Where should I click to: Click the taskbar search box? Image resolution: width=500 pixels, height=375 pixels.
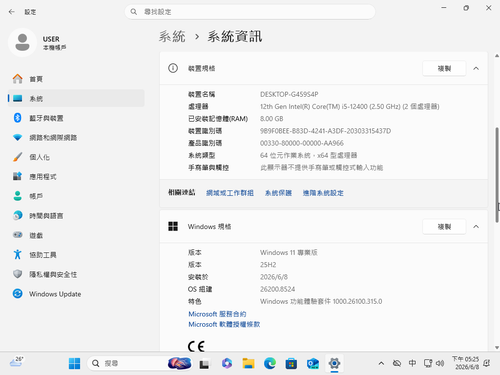[x=139, y=363]
